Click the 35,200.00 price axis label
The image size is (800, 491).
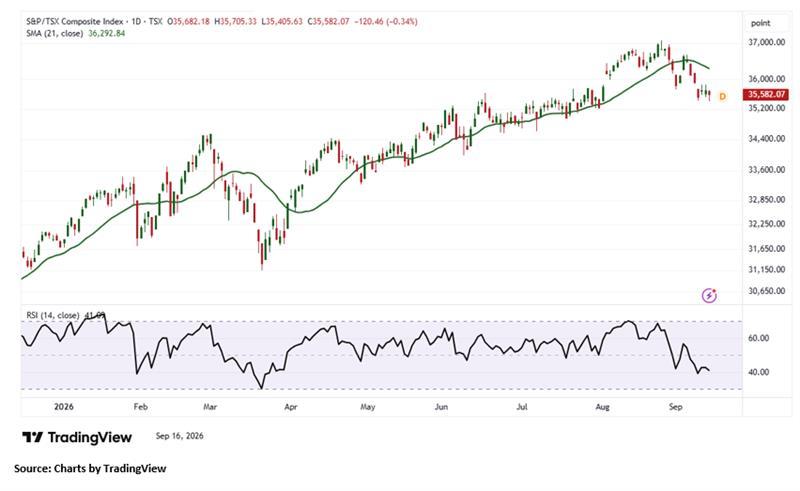766,108
